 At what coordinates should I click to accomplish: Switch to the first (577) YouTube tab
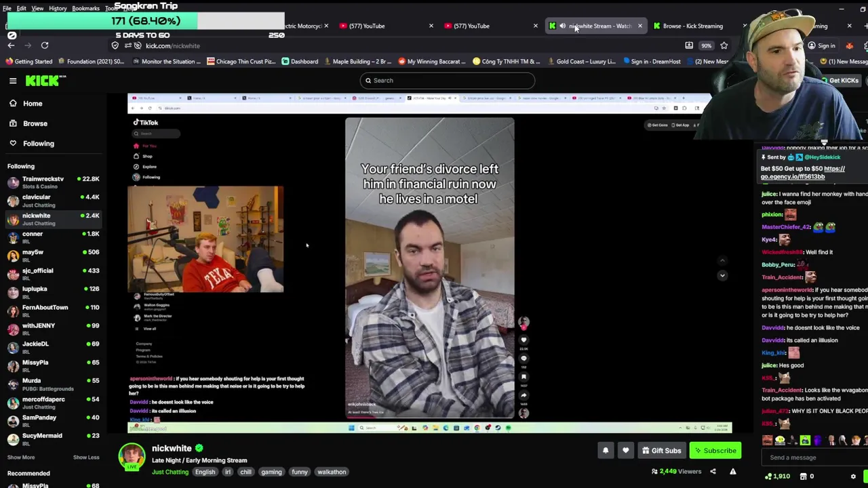[x=367, y=26]
